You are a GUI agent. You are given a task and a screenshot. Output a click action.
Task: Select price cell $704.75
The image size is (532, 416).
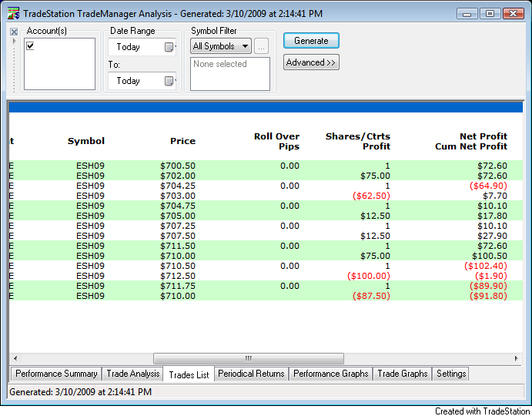click(x=178, y=206)
